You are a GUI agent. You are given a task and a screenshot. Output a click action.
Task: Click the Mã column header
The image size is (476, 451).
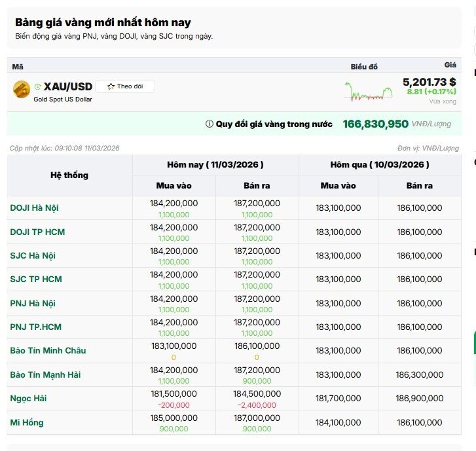tap(18, 67)
